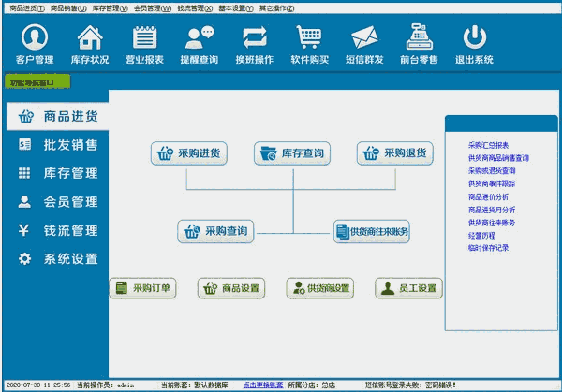Open 经营历程 link

pos(481,236)
